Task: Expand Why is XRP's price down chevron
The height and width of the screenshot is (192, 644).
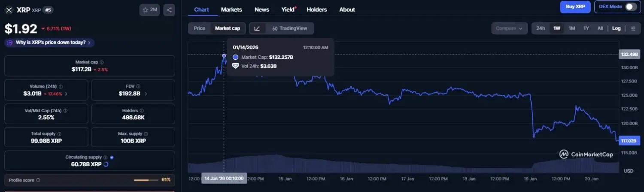Action: [89, 43]
